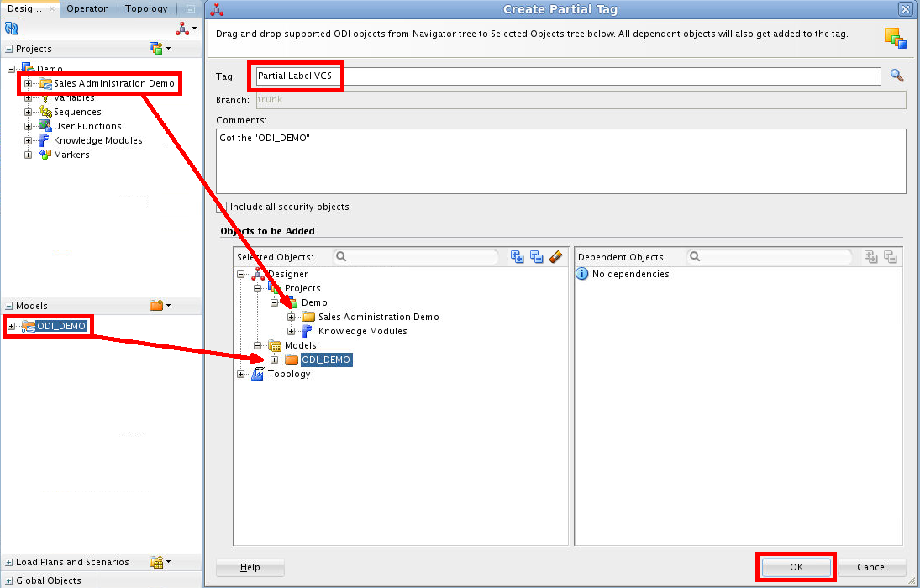Viewport: 920px width, 588px height.
Task: Expand Sales Administration Demo in Projects navigator
Action: 28,83
